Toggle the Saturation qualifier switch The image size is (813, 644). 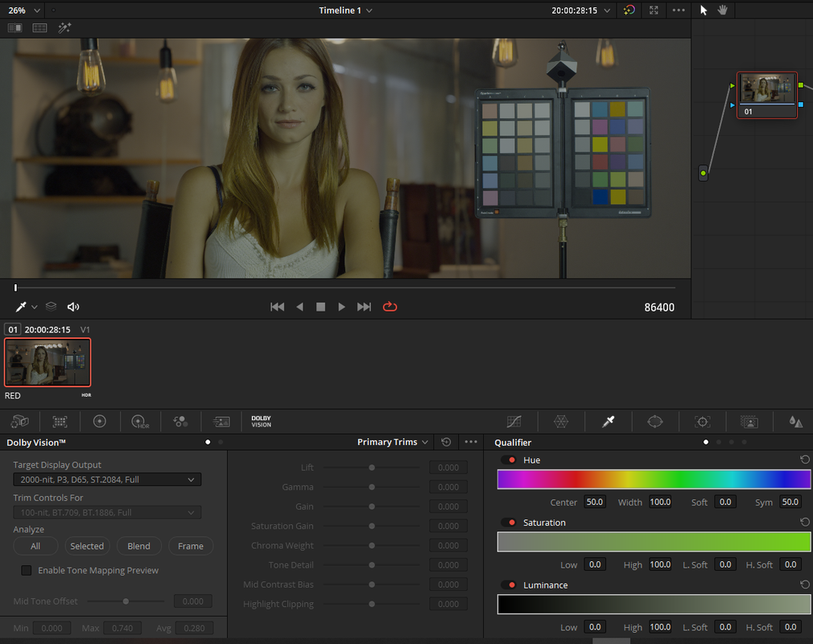[510, 522]
